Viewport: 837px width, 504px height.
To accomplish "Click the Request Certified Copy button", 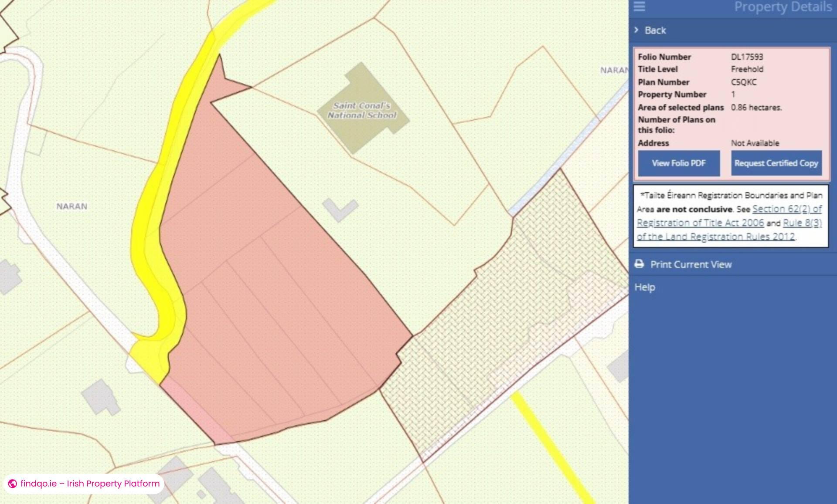I will 776,163.
